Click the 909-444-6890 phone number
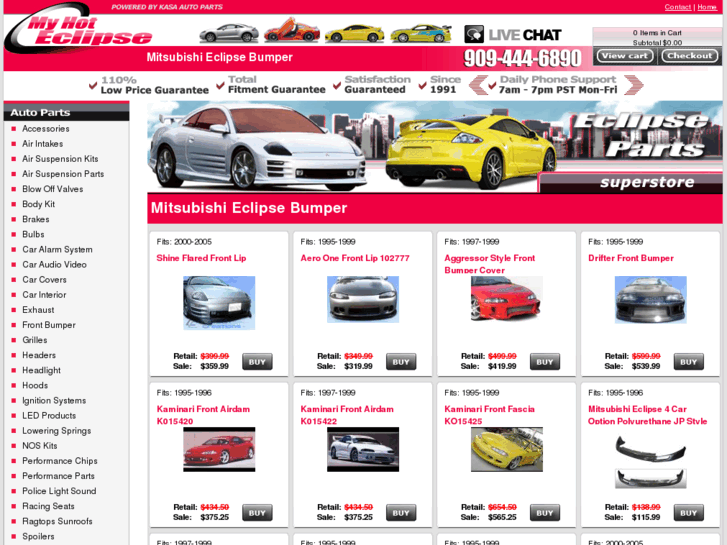The height and width of the screenshot is (545, 727). (523, 58)
